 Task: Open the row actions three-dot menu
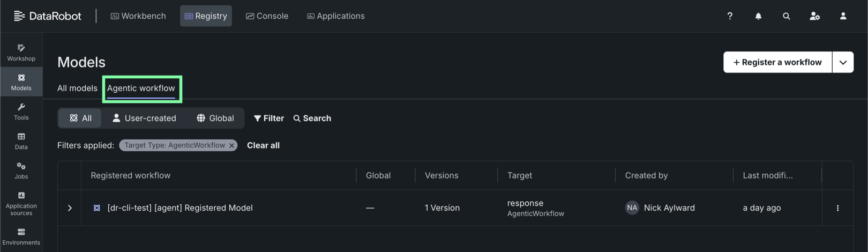click(837, 208)
